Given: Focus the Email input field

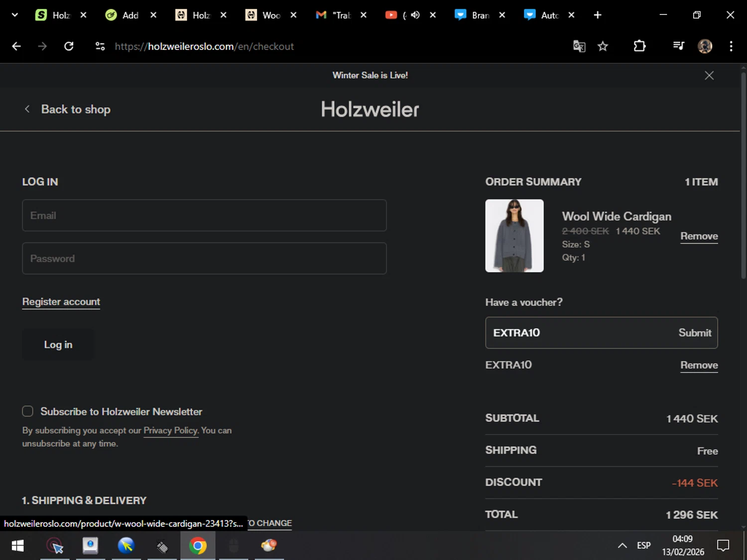Looking at the screenshot, I should coord(204,216).
